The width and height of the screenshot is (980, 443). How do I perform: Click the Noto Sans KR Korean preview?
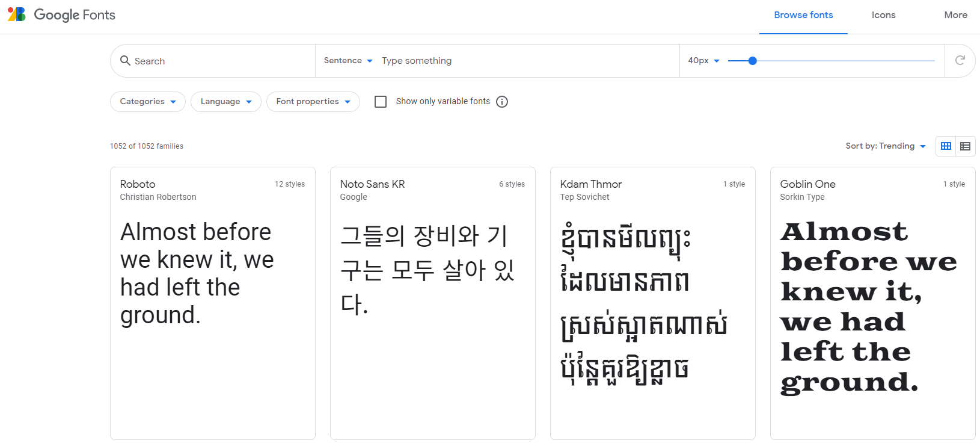pos(427,270)
